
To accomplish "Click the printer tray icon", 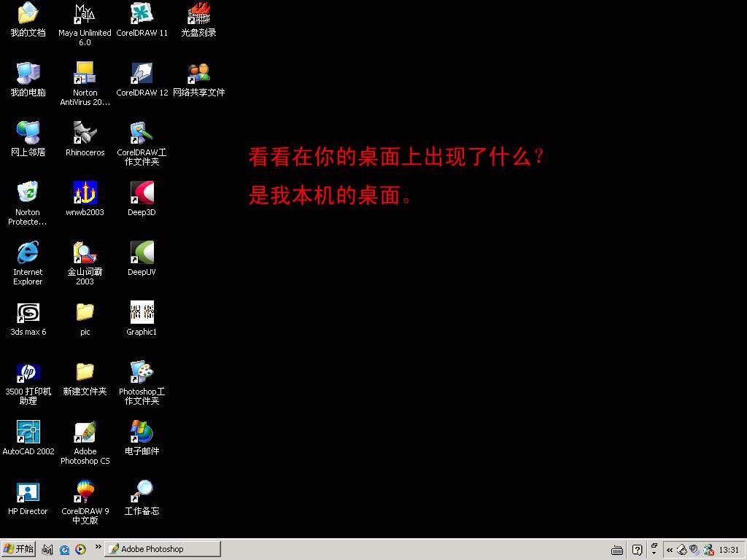I will [682, 550].
